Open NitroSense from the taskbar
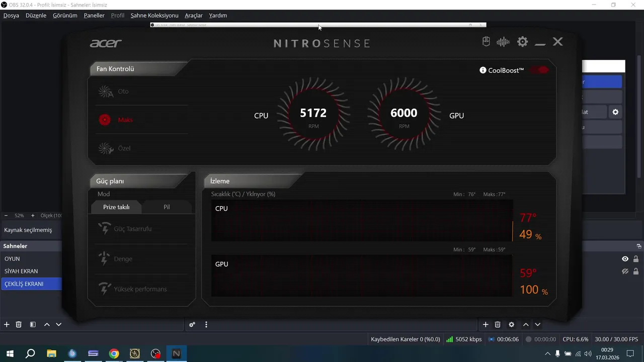 coord(176,354)
